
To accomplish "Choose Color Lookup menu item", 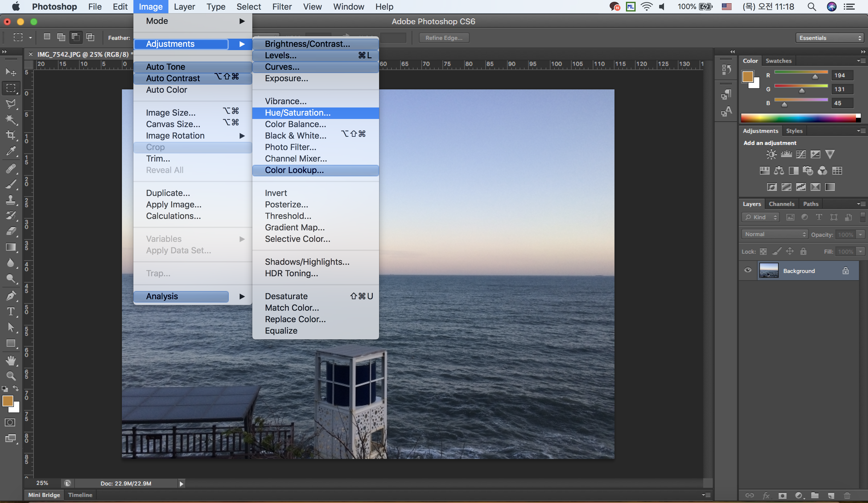I will click(315, 170).
